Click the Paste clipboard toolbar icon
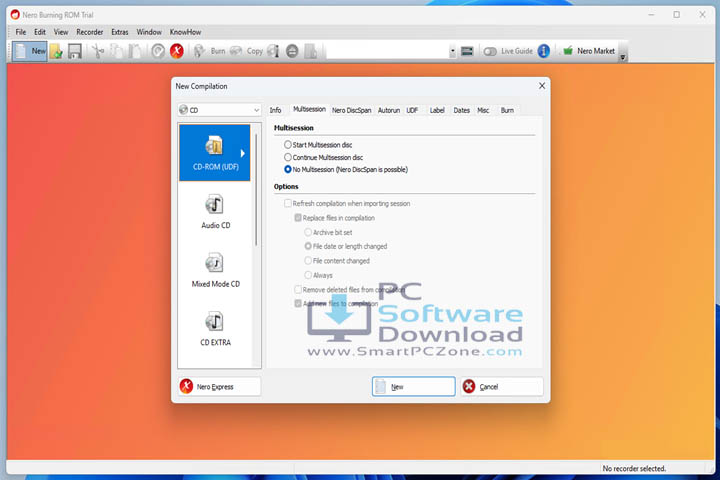 (x=135, y=51)
